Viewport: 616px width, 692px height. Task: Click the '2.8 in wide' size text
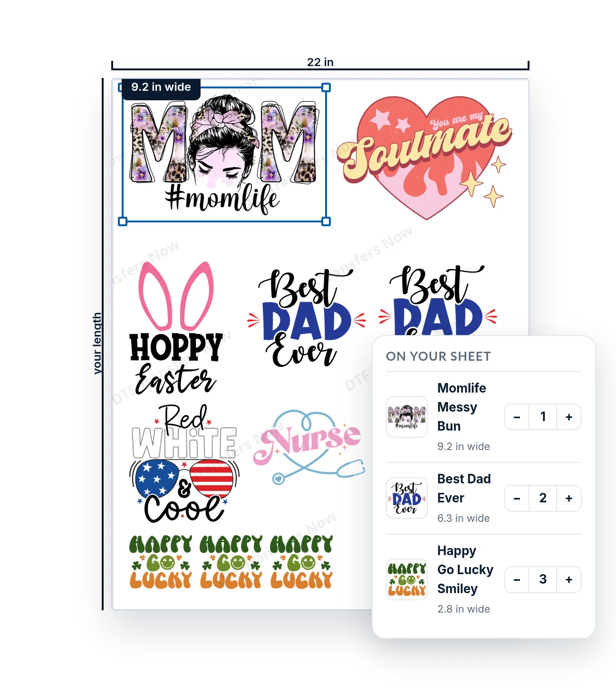463,609
